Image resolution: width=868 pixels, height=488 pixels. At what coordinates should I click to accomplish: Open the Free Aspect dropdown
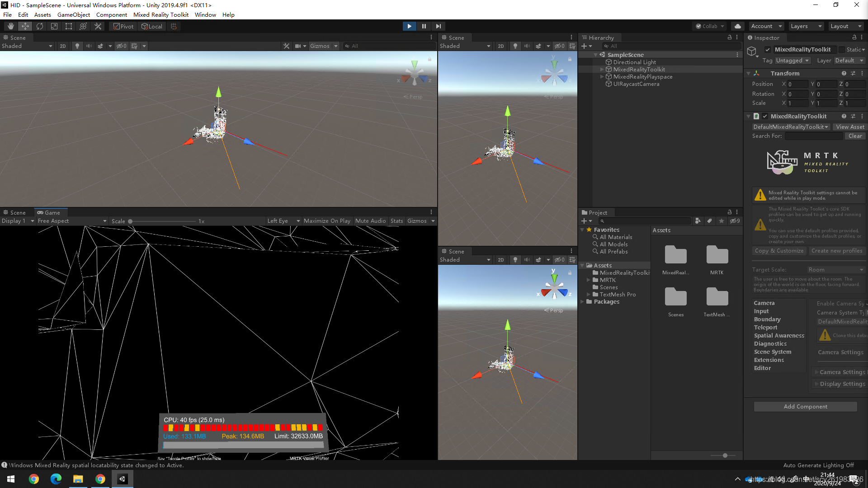[72, 221]
